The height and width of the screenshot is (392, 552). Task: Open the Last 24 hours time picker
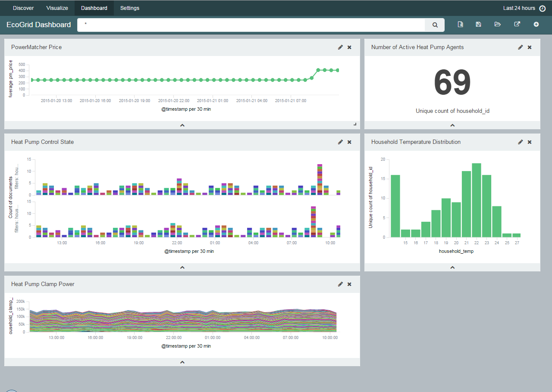tap(524, 8)
